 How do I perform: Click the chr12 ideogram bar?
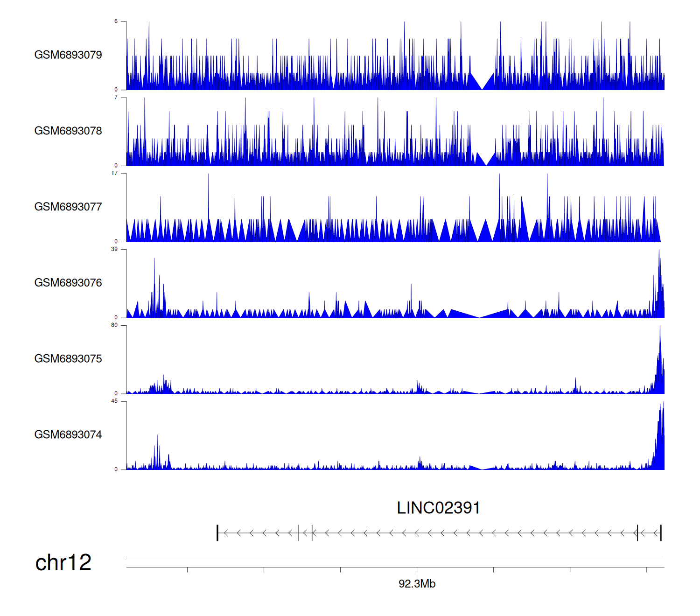(395, 562)
